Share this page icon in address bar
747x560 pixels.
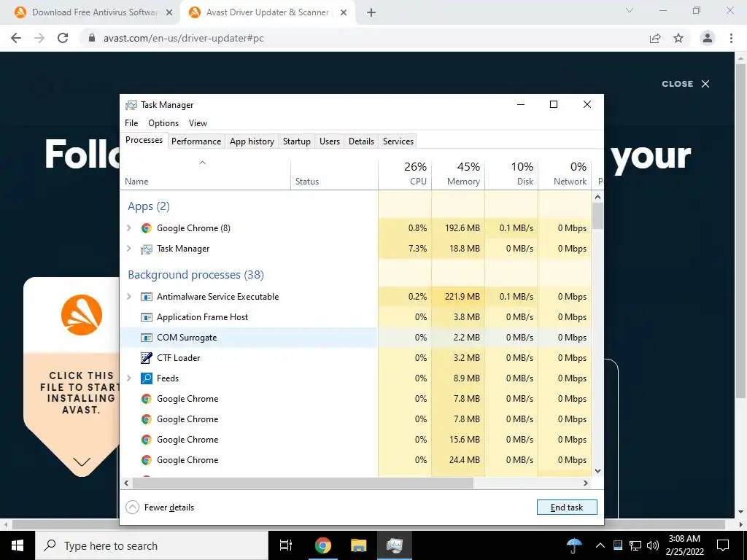[x=655, y=38]
